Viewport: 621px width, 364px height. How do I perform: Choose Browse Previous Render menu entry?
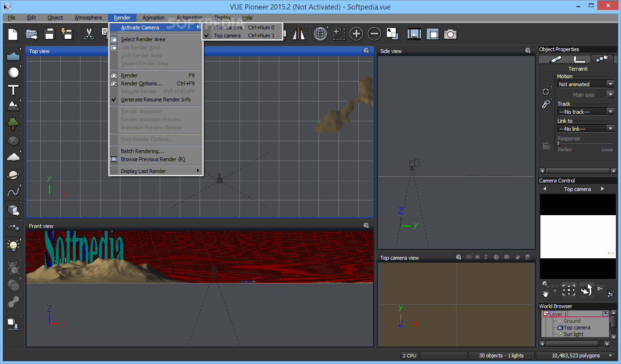point(156,159)
